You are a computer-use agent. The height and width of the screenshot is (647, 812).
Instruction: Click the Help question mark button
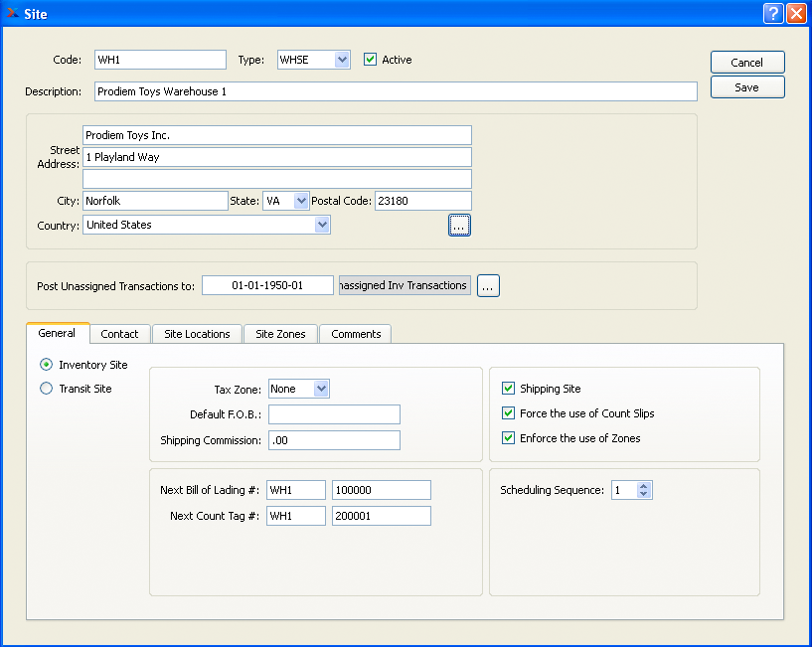click(773, 14)
